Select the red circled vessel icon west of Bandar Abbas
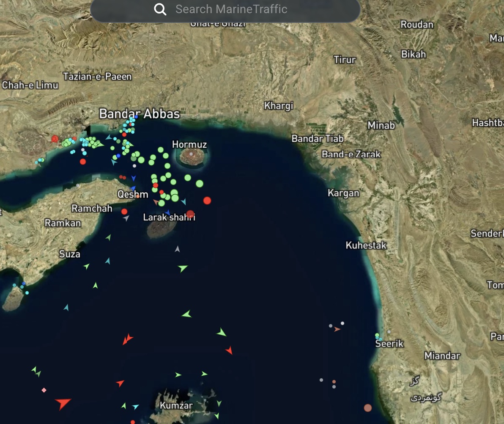The width and height of the screenshot is (504, 424). click(x=55, y=139)
